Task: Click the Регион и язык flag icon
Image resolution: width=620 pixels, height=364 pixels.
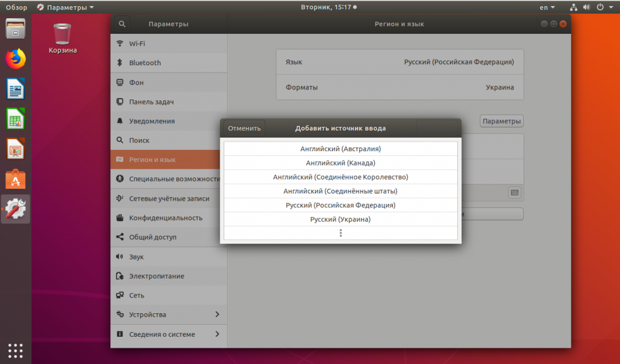Action: pos(120,160)
